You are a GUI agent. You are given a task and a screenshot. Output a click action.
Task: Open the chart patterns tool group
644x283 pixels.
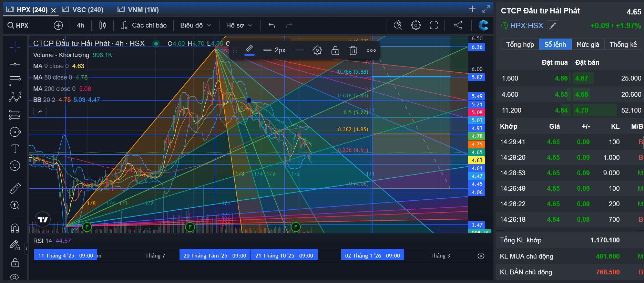[15, 97]
